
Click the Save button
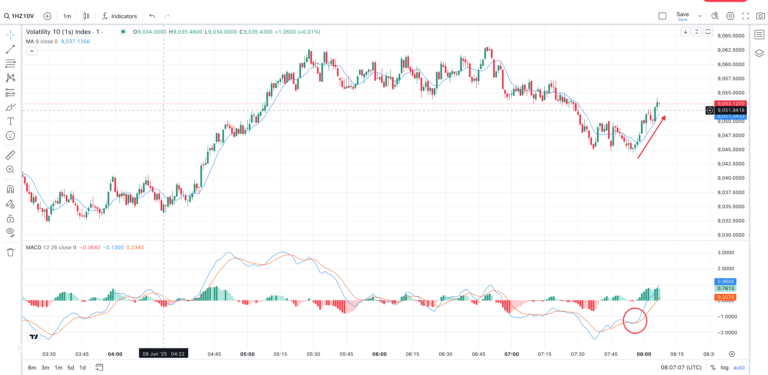coord(682,16)
